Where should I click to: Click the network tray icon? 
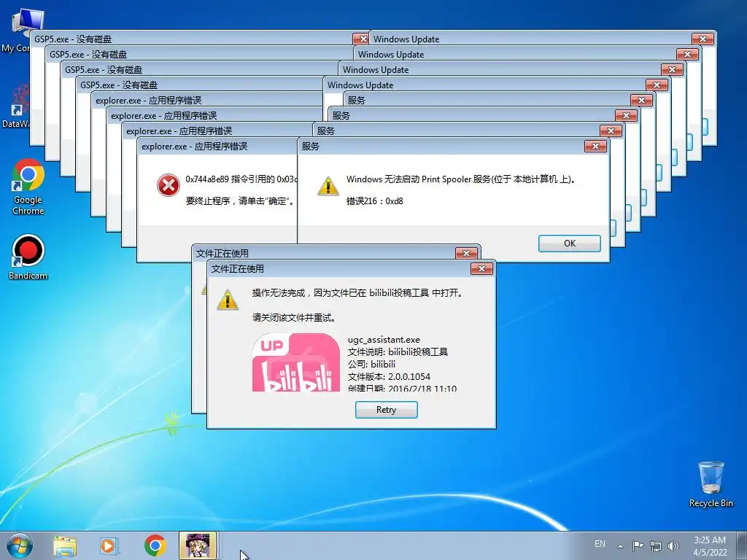(x=656, y=545)
